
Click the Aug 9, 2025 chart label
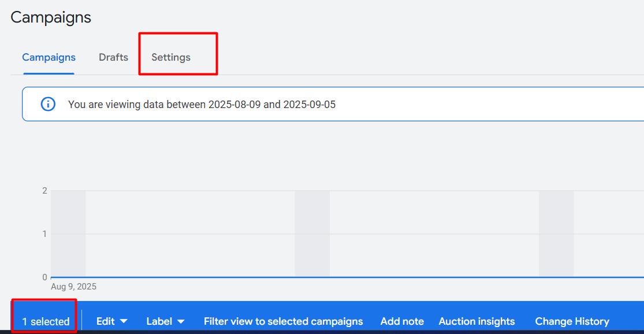[73, 287]
